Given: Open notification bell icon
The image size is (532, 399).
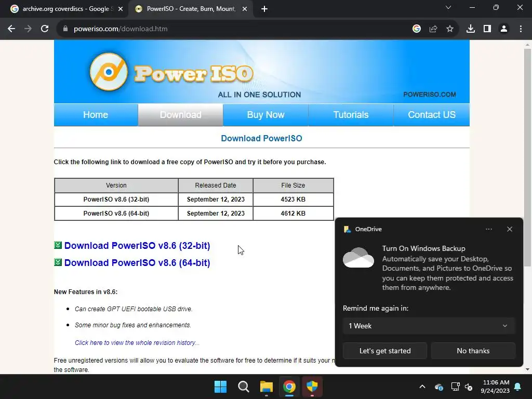Looking at the screenshot, I should pos(518,387).
